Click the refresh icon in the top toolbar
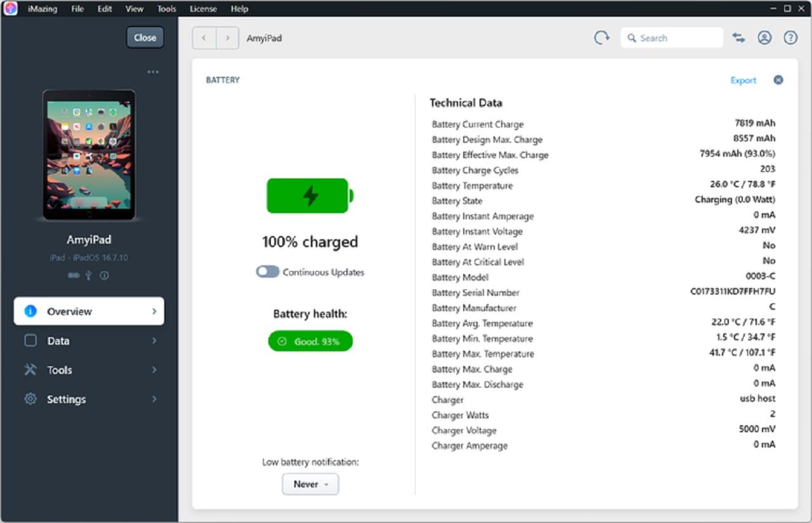This screenshot has height=523, width=812. (x=601, y=38)
